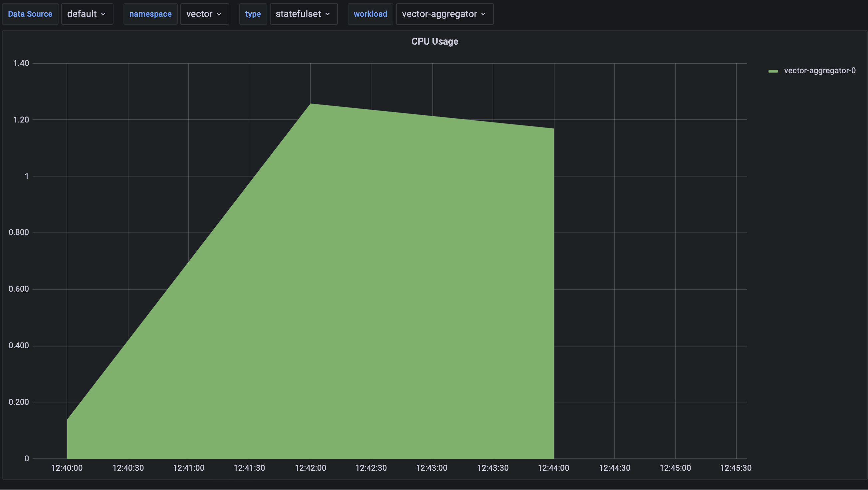Viewport: 868px width, 490px height.
Task: Click the workload variable label
Action: tap(370, 14)
